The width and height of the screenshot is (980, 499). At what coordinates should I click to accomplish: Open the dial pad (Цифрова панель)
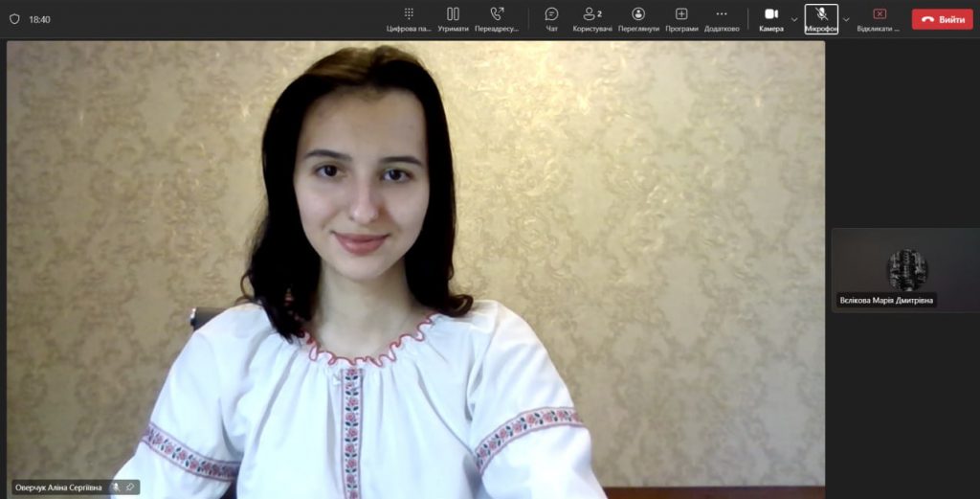point(409,18)
